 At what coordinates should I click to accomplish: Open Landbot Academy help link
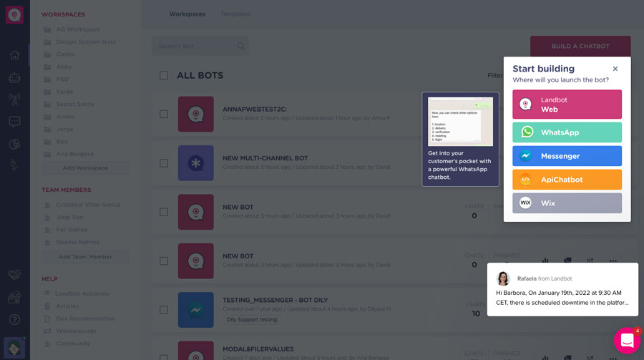[x=82, y=293]
